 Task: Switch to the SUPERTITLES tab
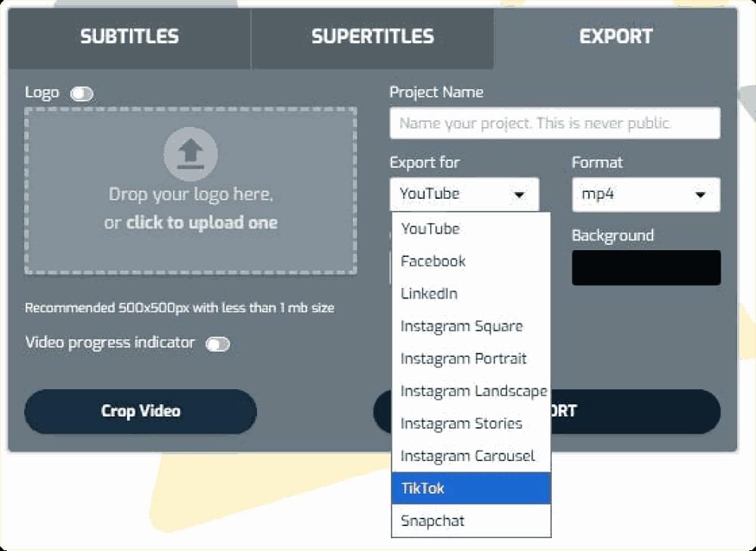point(372,37)
